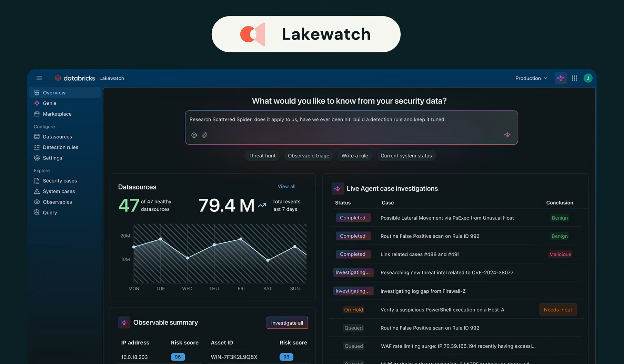Open the hamburger navigation menu
The width and height of the screenshot is (624, 364).
click(39, 78)
